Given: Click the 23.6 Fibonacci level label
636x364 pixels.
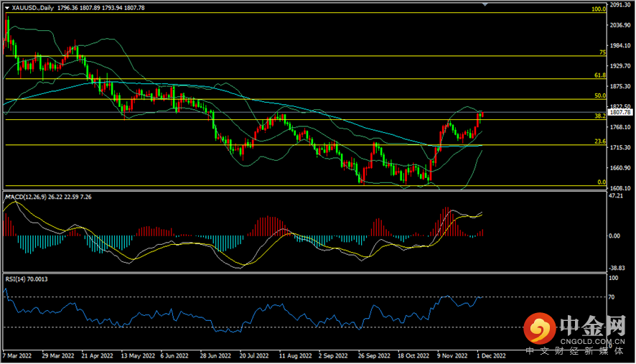Looking at the screenshot, I should click(600, 141).
